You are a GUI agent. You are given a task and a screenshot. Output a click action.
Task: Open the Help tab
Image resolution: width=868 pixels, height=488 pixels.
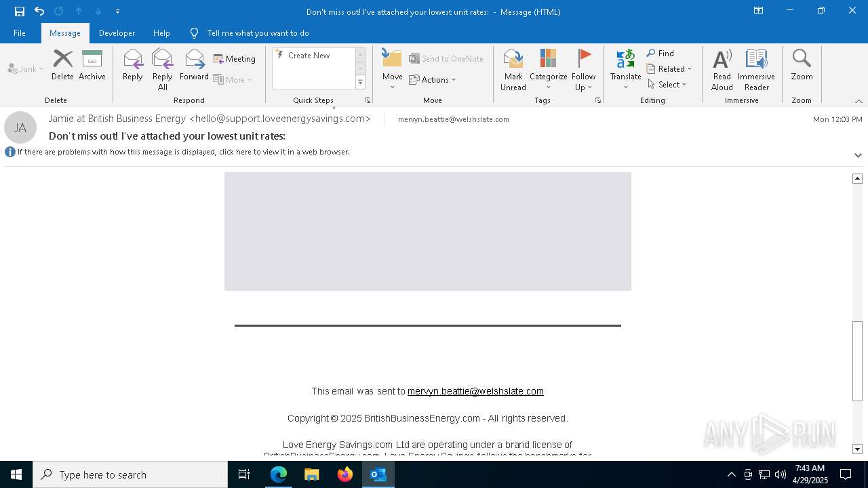click(x=161, y=33)
